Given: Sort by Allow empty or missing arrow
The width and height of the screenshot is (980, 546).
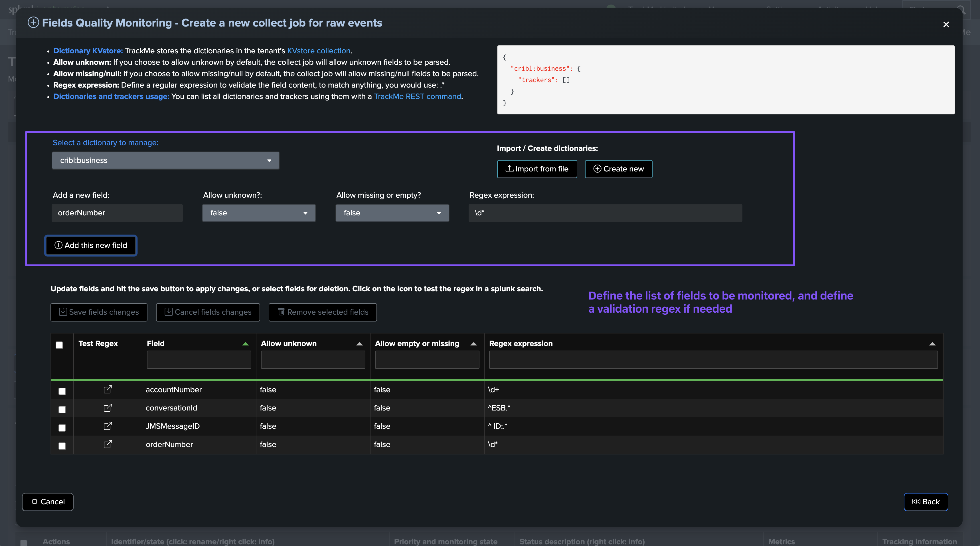Looking at the screenshot, I should [x=474, y=344].
